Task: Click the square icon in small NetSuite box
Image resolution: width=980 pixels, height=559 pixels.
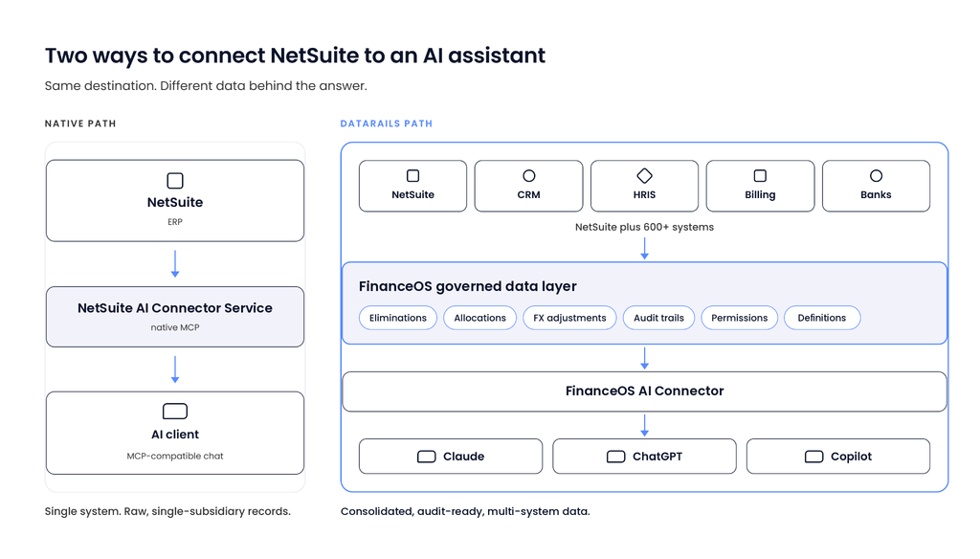Action: (413, 176)
